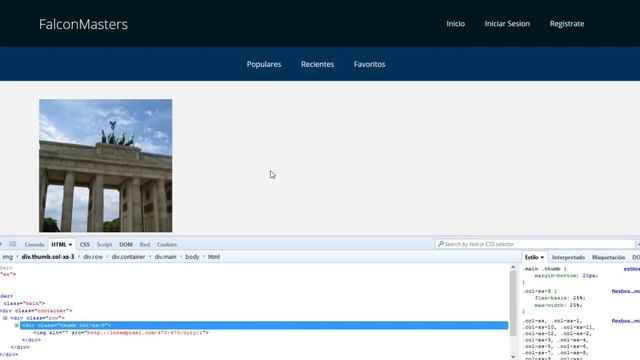Screen dimensions: 640x360
Task: Open the Registrate link
Action: [x=567, y=24]
